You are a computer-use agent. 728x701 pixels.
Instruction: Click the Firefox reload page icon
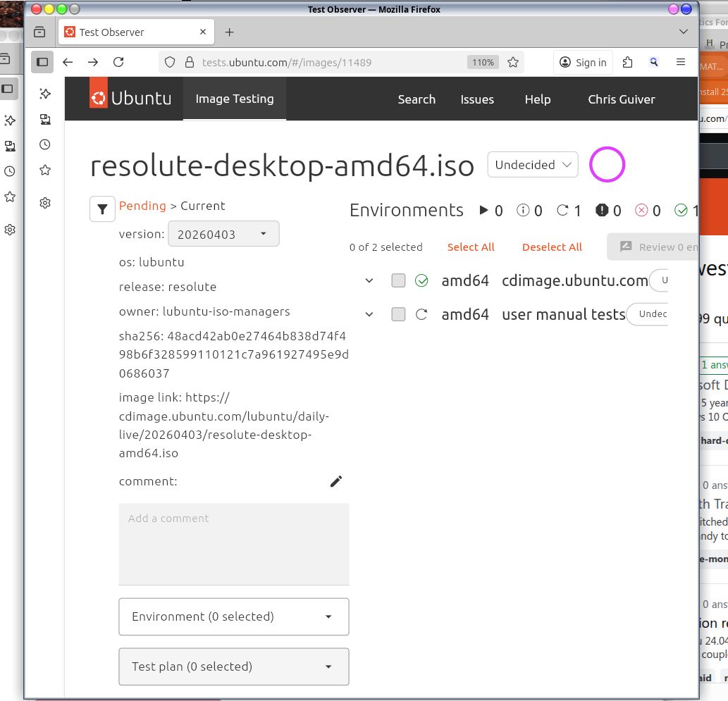(118, 62)
